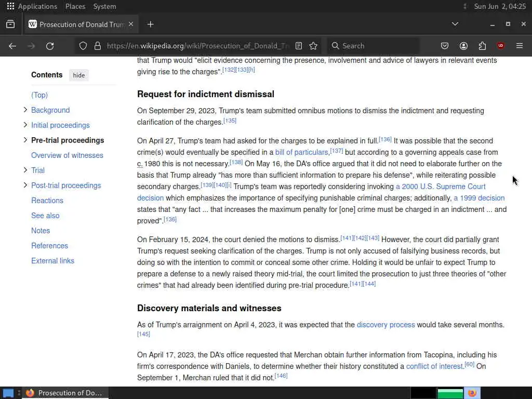
Task: Expand the Background section chevron
Action: [x=25, y=110]
